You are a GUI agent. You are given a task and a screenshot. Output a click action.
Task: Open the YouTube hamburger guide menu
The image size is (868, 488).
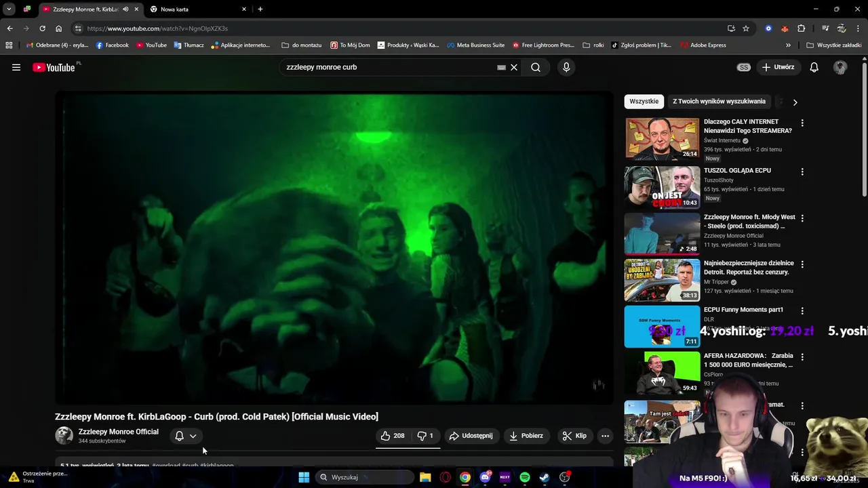[16, 67]
